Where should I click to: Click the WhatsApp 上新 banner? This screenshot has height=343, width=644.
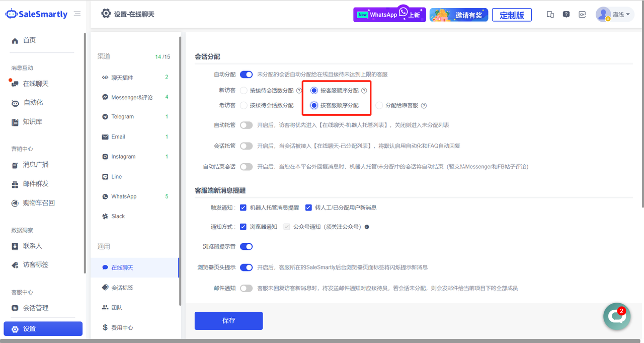(389, 15)
